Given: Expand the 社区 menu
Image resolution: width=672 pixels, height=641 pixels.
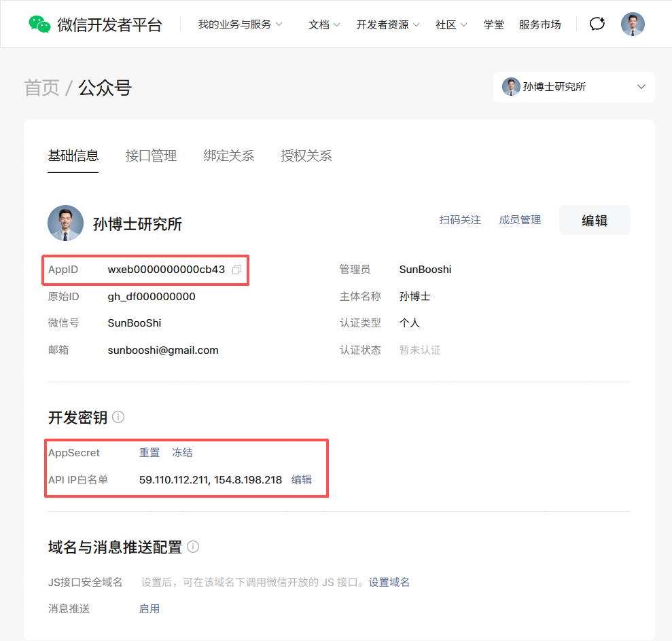Looking at the screenshot, I should [451, 24].
